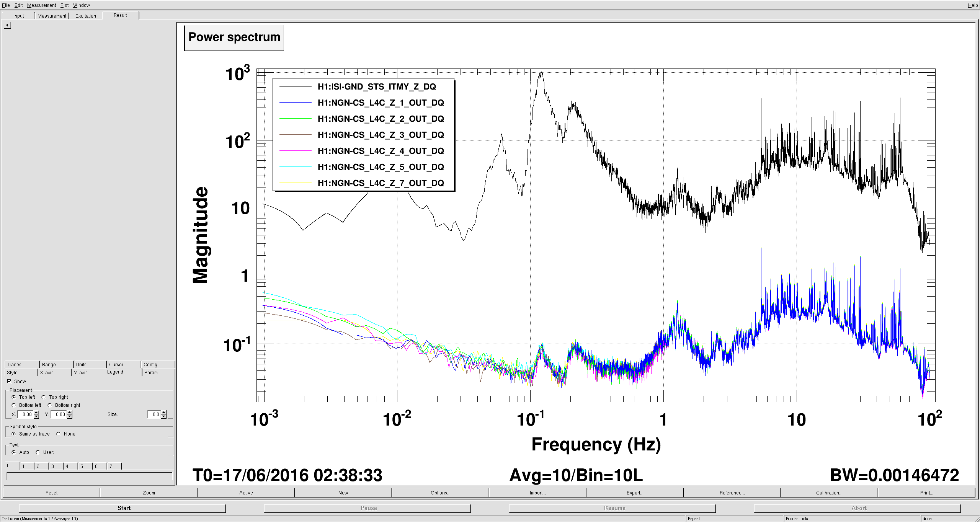Select Top left legend placement

tap(14, 397)
